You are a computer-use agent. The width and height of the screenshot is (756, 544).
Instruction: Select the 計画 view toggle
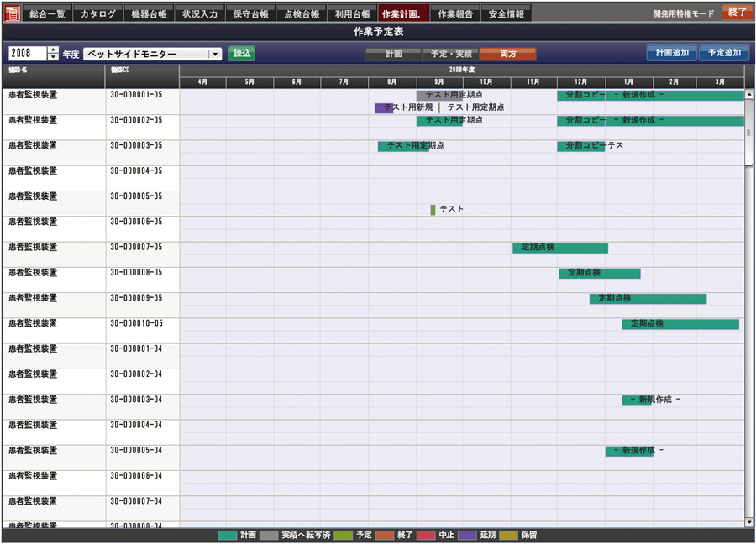click(393, 54)
